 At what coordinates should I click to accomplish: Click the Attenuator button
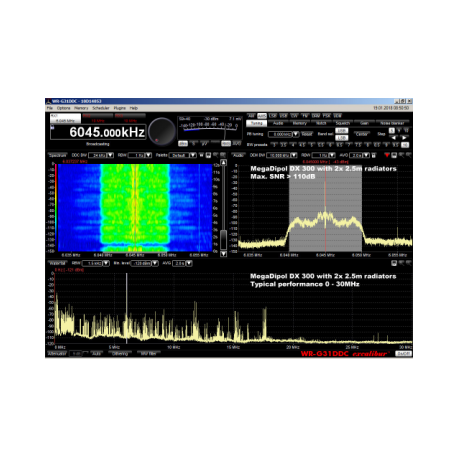tap(57, 354)
